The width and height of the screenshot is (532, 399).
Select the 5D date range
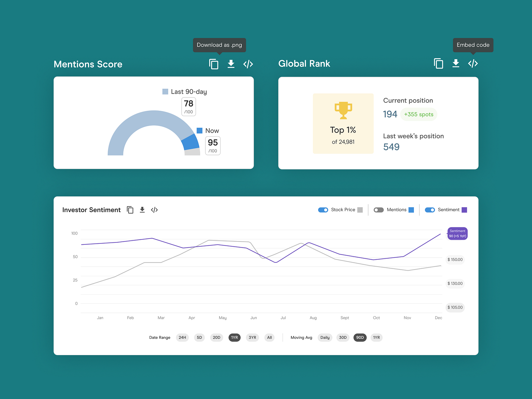tap(199, 337)
